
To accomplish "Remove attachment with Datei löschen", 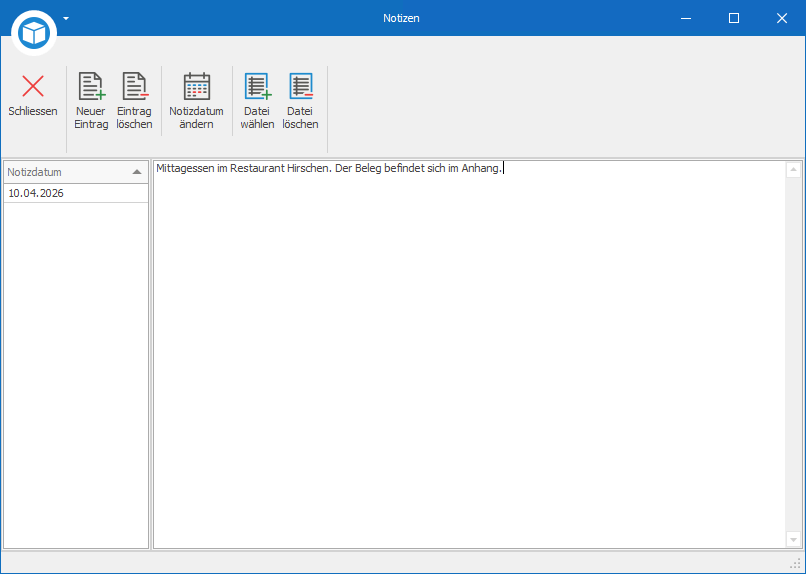I will [300, 100].
